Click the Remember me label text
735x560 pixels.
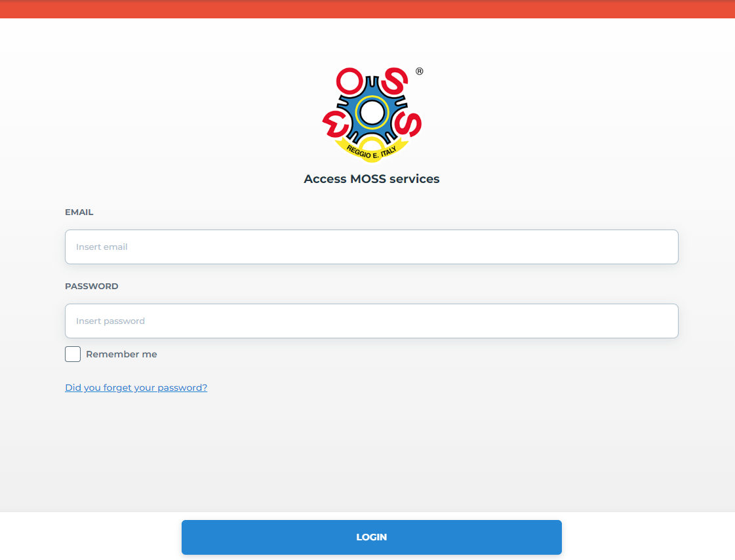coord(121,354)
